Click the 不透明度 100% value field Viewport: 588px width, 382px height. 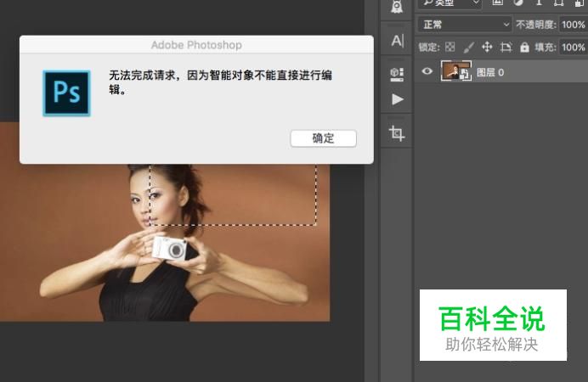(574, 25)
